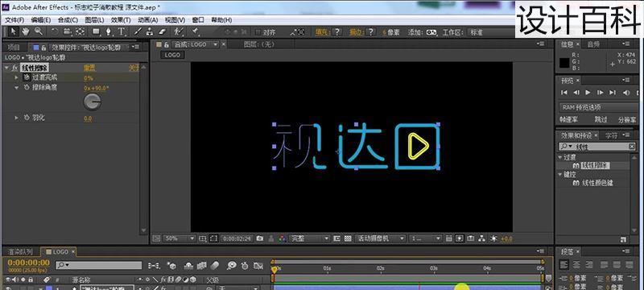This screenshot has width=644, height=290.
Task: Take a snapshot with camera icon
Action: point(259,238)
